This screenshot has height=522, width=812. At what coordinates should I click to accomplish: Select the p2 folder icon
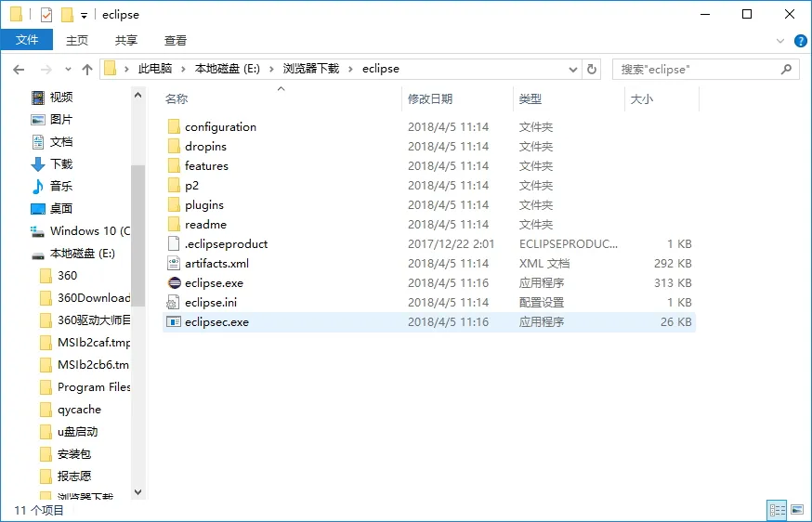coord(174,186)
